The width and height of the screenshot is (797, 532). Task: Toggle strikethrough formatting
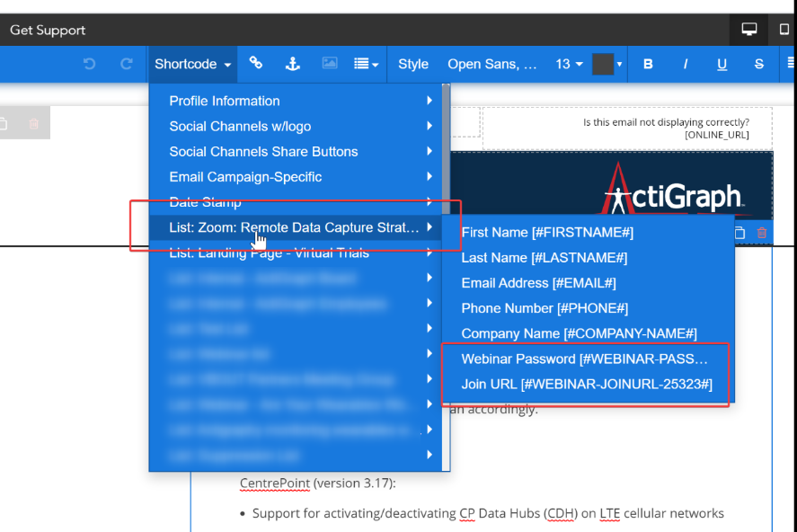pyautogui.click(x=759, y=64)
